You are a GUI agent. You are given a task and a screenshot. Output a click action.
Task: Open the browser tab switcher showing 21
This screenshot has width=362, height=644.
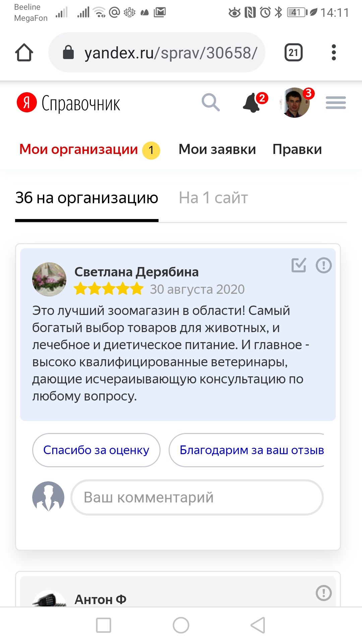(294, 53)
